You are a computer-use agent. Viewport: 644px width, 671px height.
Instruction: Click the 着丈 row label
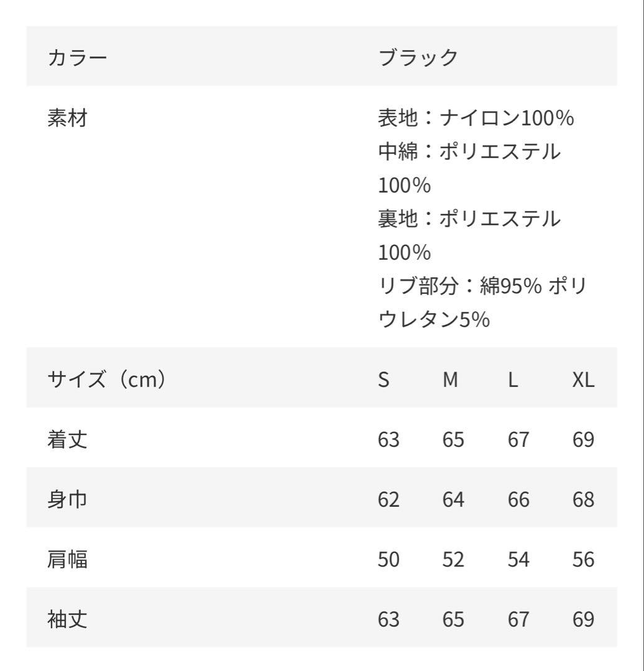pos(67,440)
